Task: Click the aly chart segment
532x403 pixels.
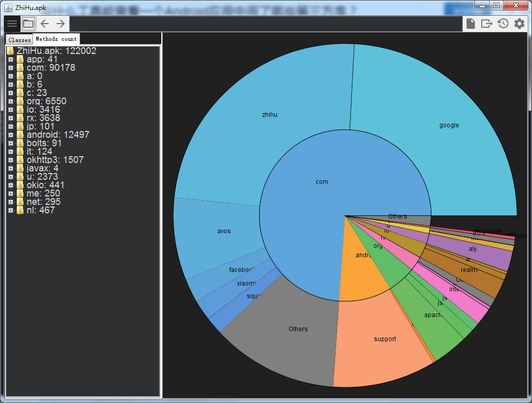Action: tap(473, 249)
